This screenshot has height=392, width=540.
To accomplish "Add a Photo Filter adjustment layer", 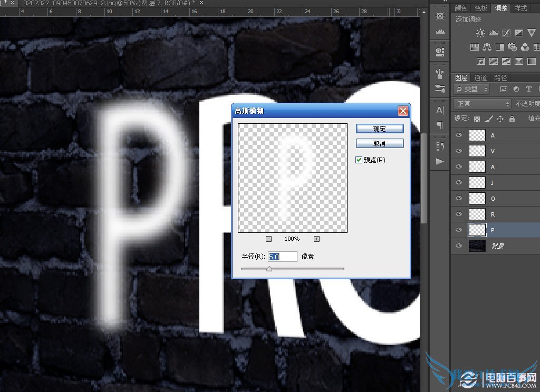I will (x=512, y=47).
